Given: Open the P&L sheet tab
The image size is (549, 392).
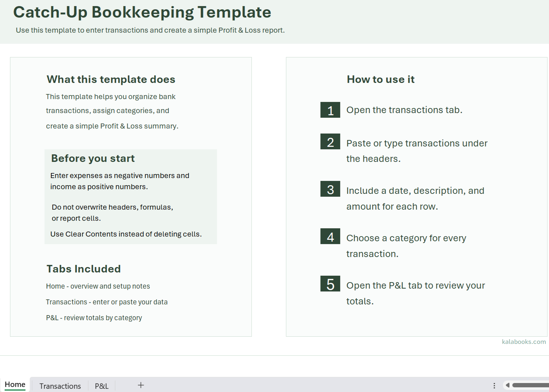Looking at the screenshot, I should coord(102,386).
